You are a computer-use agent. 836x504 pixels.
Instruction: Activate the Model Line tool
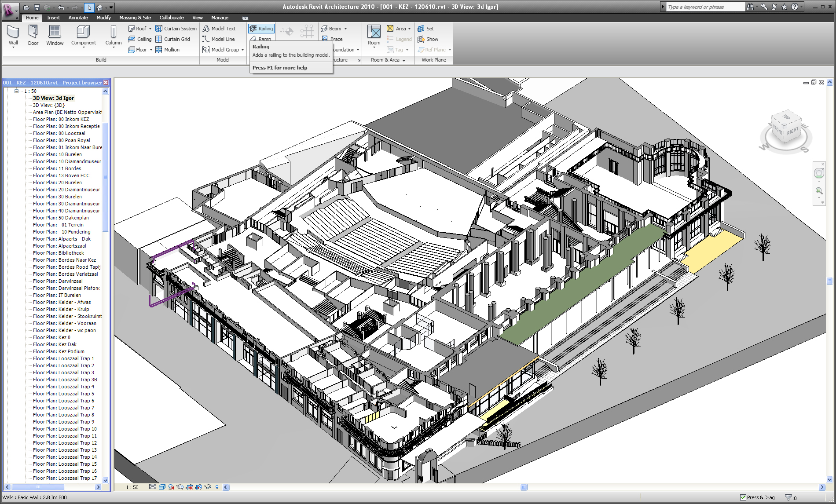pos(219,39)
